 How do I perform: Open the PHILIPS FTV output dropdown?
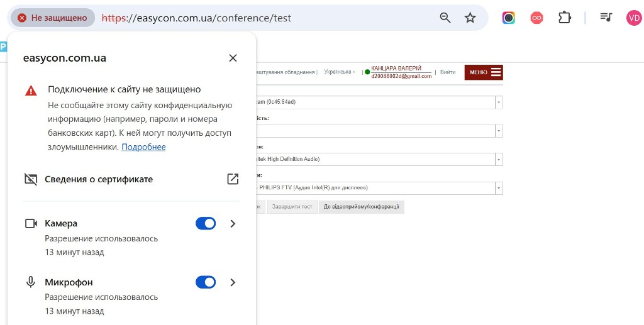(499, 188)
